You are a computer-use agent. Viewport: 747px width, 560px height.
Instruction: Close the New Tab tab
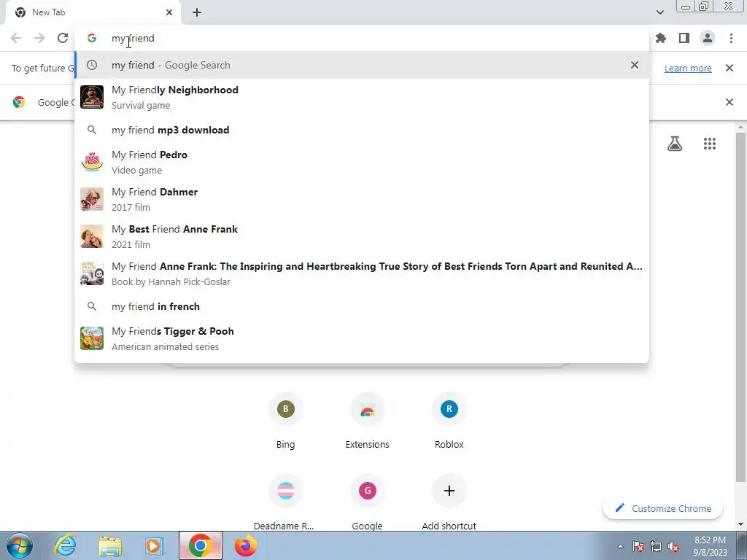[x=169, y=12]
